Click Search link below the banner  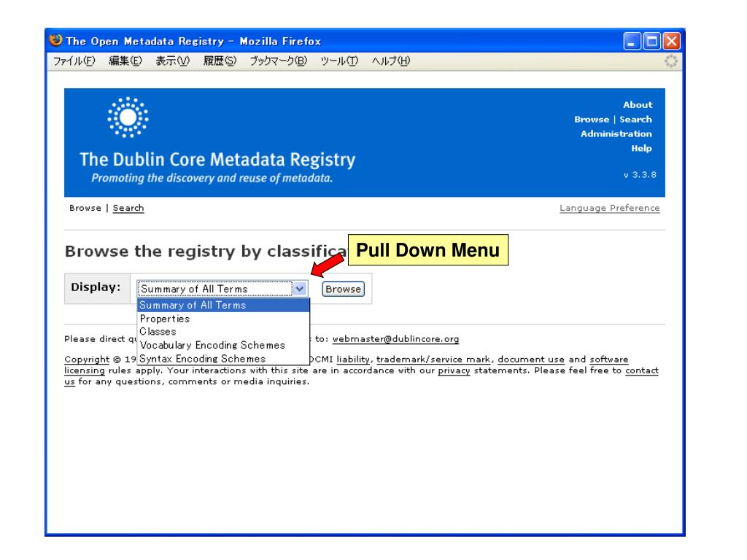pyautogui.click(x=128, y=208)
